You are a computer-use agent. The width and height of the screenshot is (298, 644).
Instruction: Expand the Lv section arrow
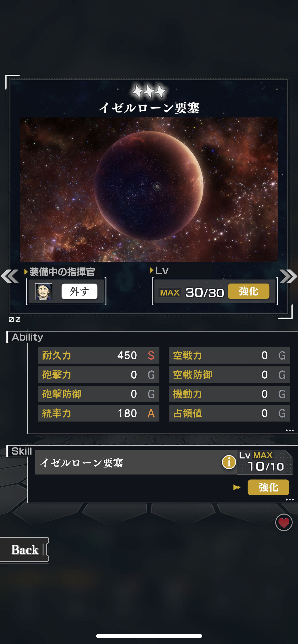point(152,270)
